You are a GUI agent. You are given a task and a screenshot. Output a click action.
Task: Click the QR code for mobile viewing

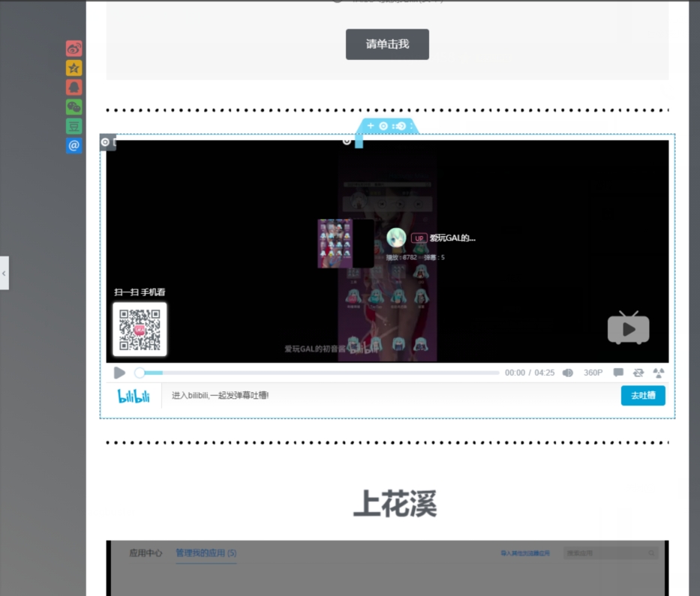[140, 329]
